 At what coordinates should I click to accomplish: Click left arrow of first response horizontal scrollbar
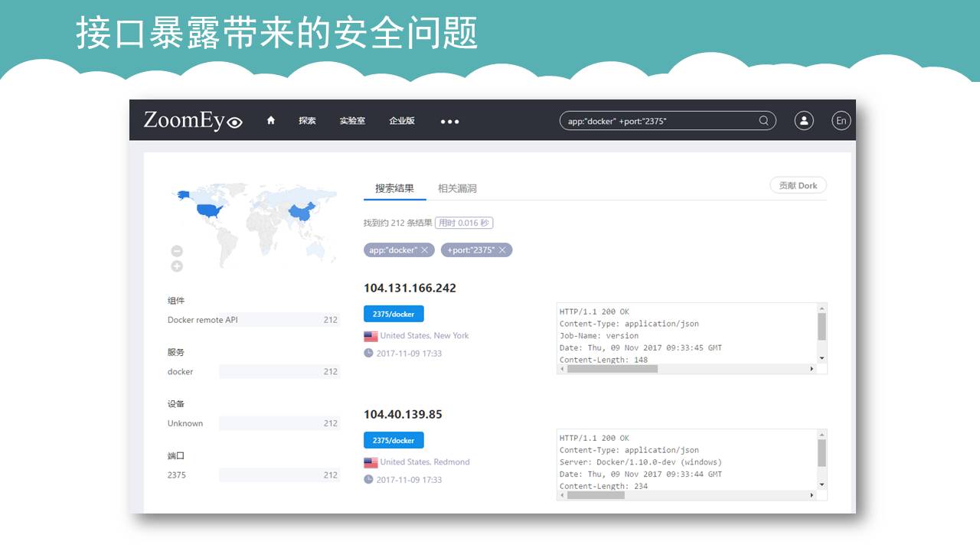click(x=562, y=369)
